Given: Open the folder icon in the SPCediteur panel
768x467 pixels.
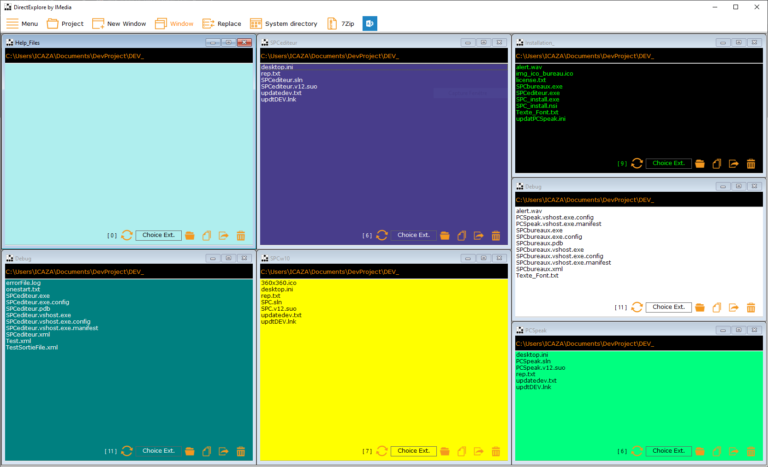Looking at the screenshot, I should click(444, 235).
